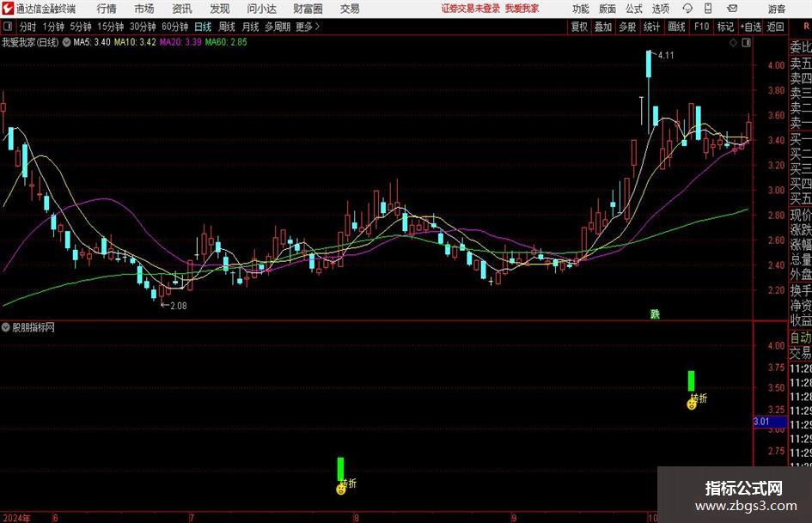Click the 证券交易未登录 login link
The width and height of the screenshot is (812, 523).
coord(471,9)
